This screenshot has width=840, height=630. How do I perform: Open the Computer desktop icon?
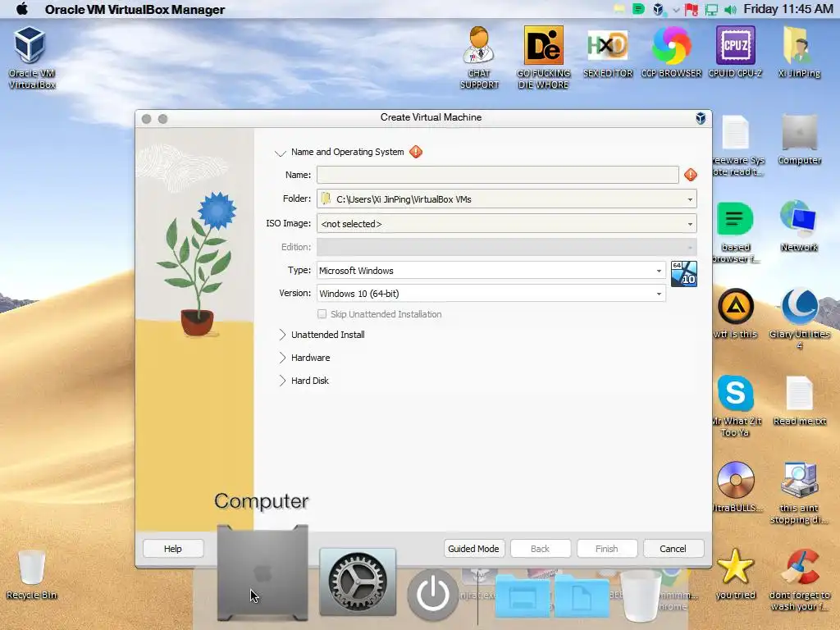click(799, 139)
